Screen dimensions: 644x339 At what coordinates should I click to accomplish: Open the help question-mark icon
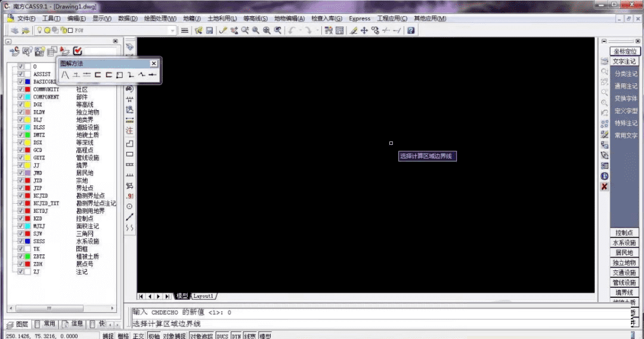pos(411,30)
